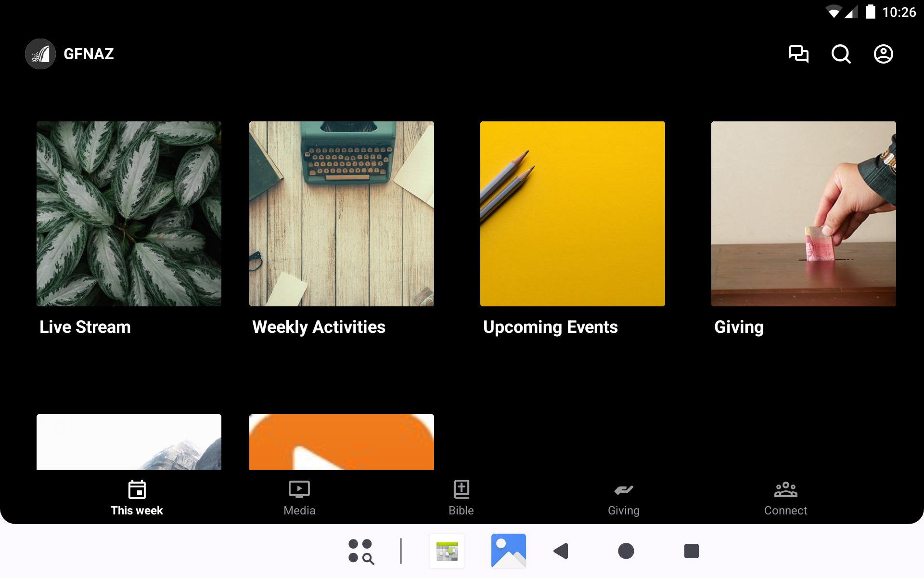Open the Weekly Activities typewriter thumbnail
This screenshot has width=924, height=578.
pos(342,214)
